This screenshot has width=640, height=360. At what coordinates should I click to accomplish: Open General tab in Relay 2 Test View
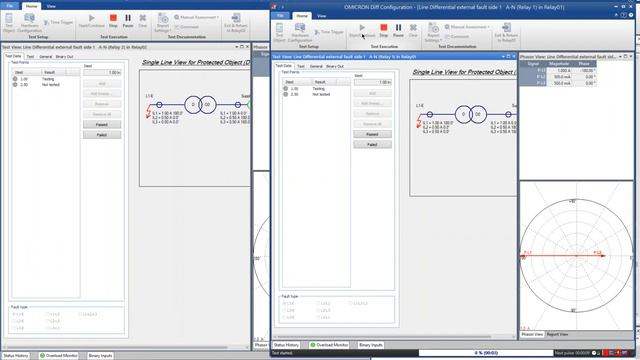45,57
